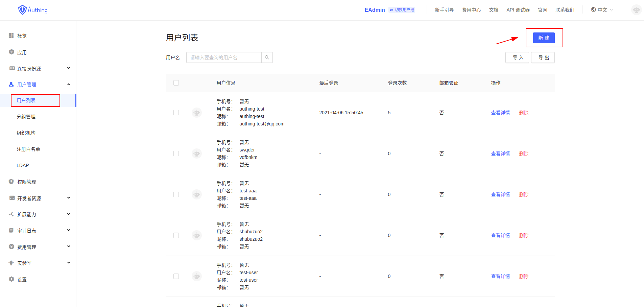Open the profile avatar in top bar
This screenshot has width=644, height=307.
point(636,10)
